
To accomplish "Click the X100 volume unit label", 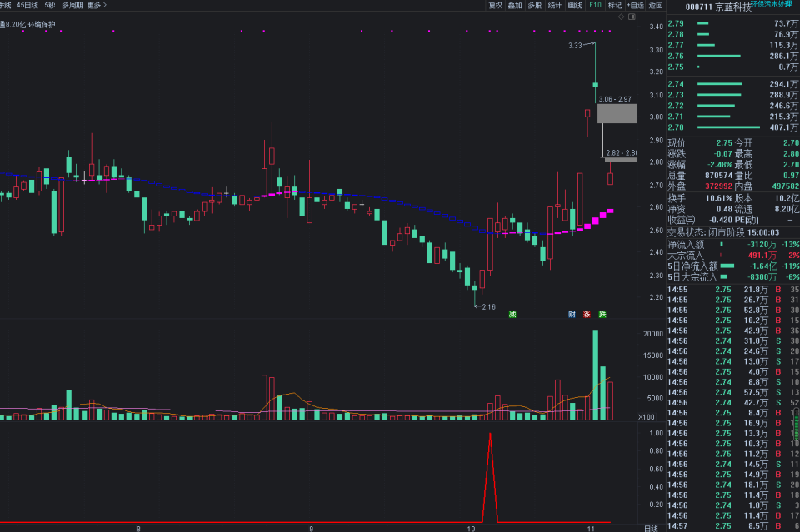I will point(647,417).
